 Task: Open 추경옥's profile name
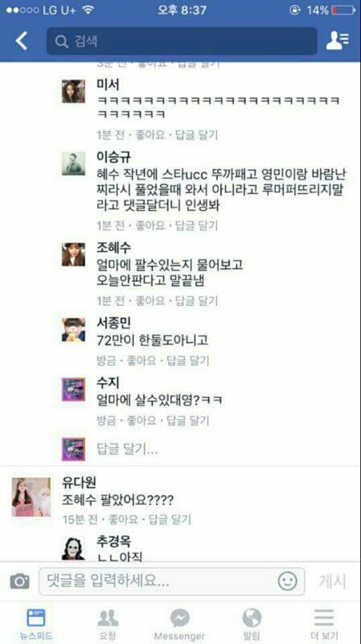click(113, 541)
